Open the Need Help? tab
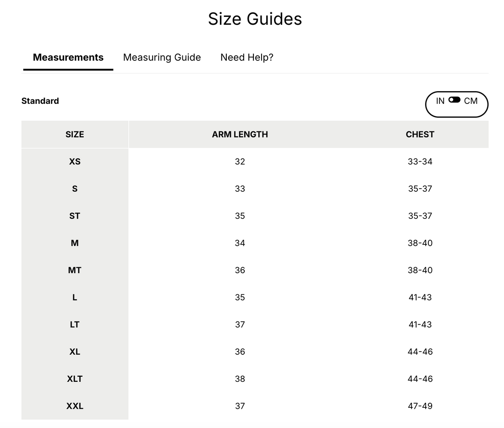The height and width of the screenshot is (428, 504). 247,57
